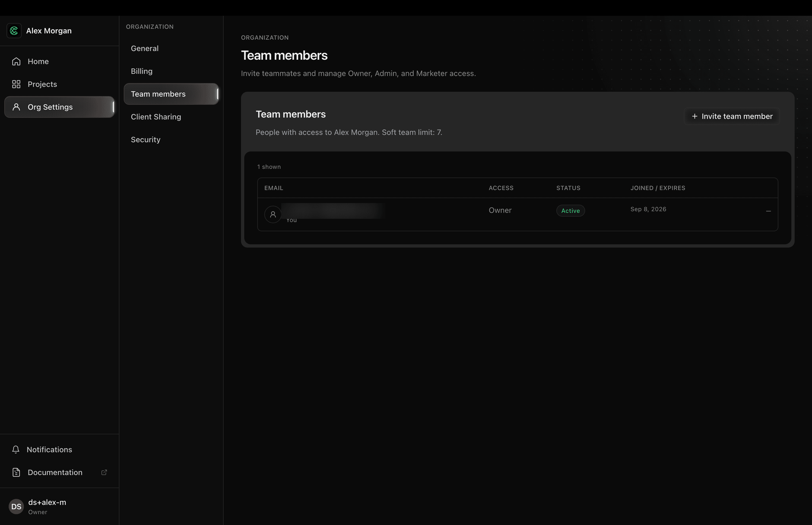
Task: Click the Invite teammates description line
Action: [x=358, y=74]
